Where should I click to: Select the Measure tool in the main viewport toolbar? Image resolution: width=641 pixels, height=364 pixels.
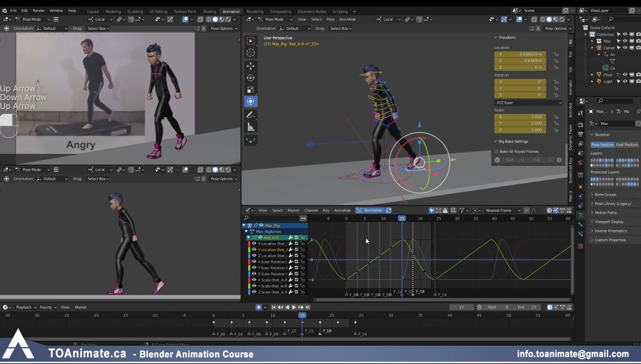pyautogui.click(x=250, y=127)
